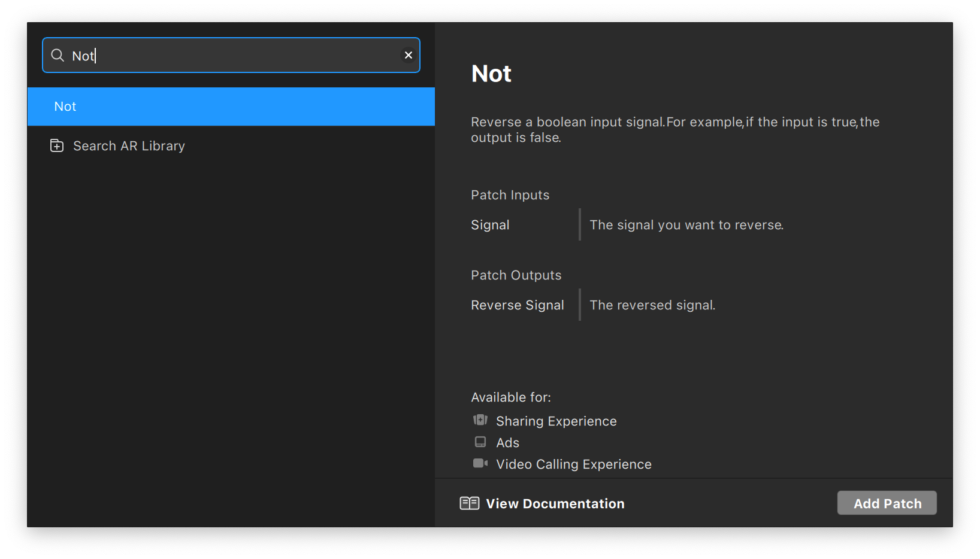The width and height of the screenshot is (980, 559).
Task: Click the Sharing Experience icon
Action: 480,420
